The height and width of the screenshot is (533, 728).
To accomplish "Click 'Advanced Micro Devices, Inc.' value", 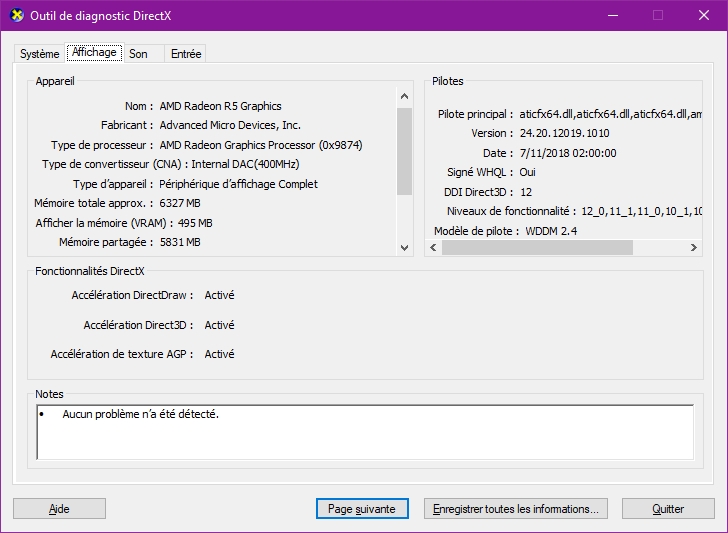I will pos(230,125).
